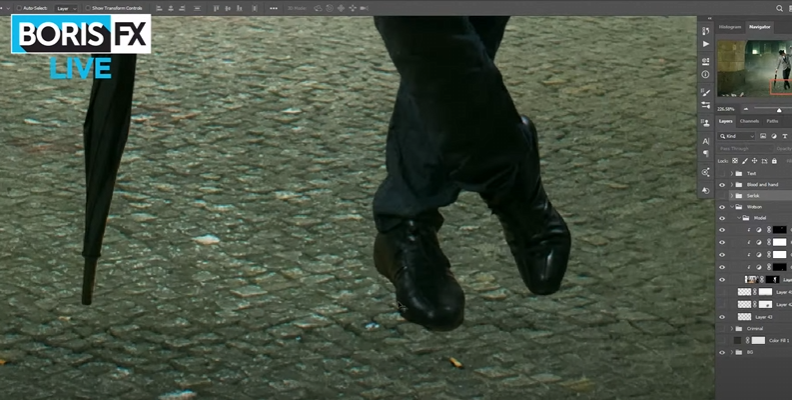Switch to the Channels tab
792x400 pixels.
750,121
